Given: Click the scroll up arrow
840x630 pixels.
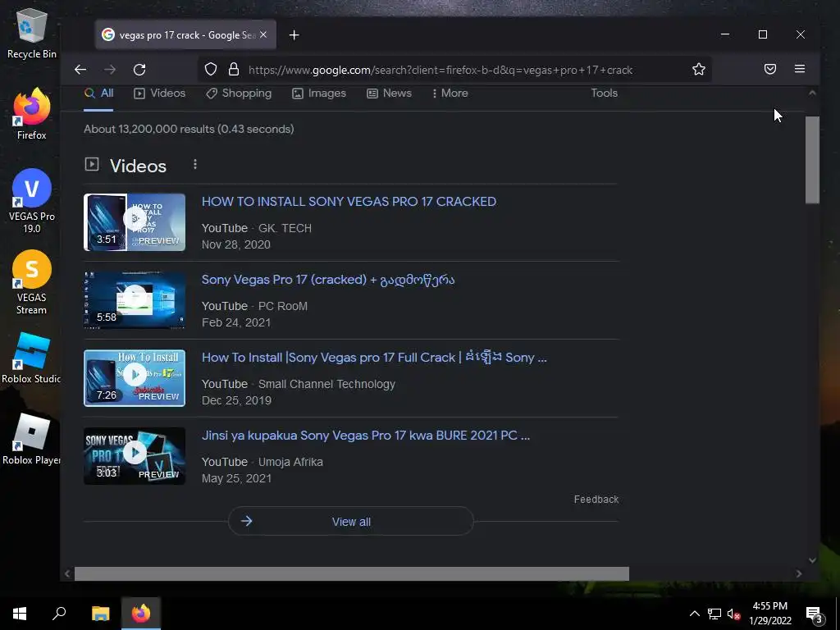Looking at the screenshot, I should (812, 93).
